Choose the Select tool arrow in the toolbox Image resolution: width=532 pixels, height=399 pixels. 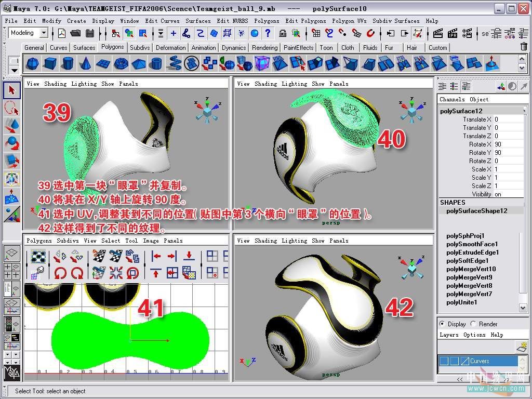pyautogui.click(x=12, y=90)
